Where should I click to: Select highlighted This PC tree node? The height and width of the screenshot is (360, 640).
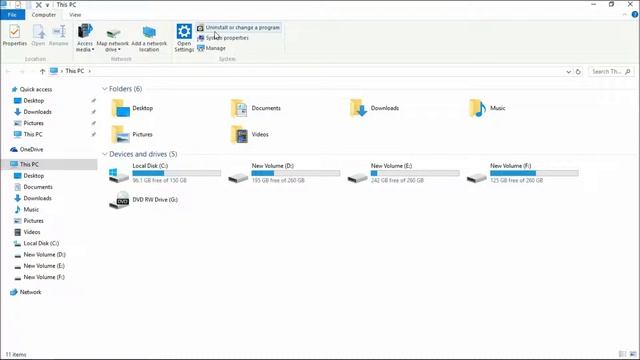(49, 164)
